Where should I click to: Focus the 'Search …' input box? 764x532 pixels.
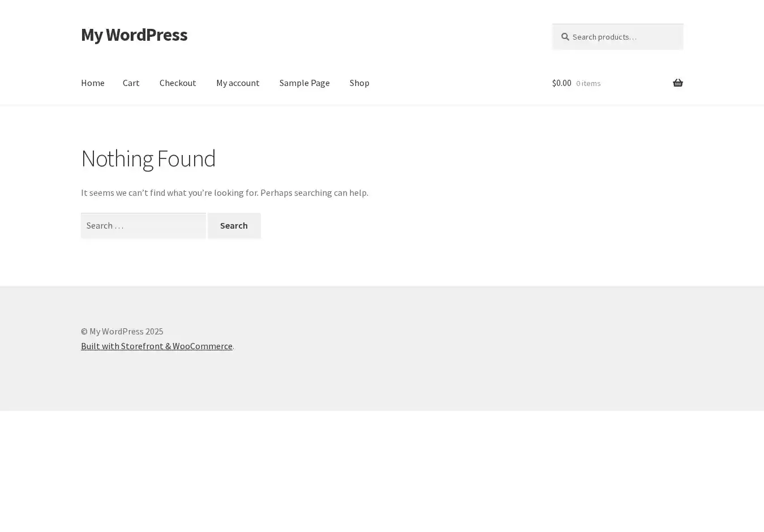pyautogui.click(x=143, y=225)
